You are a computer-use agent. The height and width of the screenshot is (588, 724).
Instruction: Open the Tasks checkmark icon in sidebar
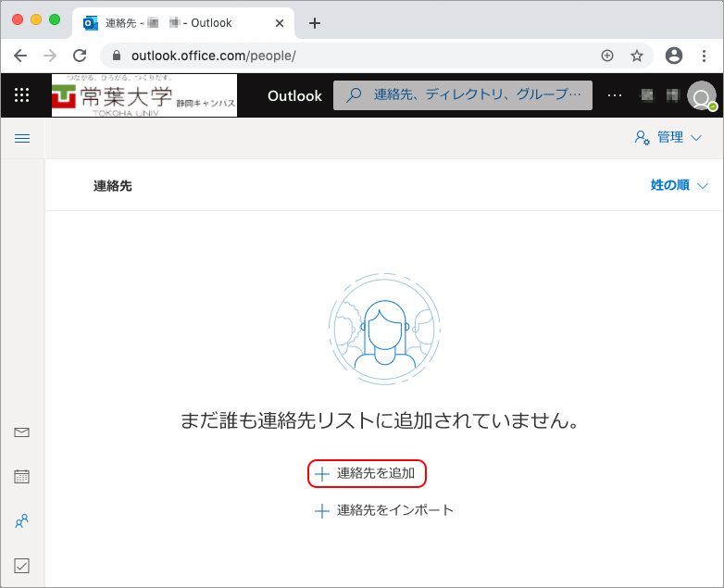22,565
